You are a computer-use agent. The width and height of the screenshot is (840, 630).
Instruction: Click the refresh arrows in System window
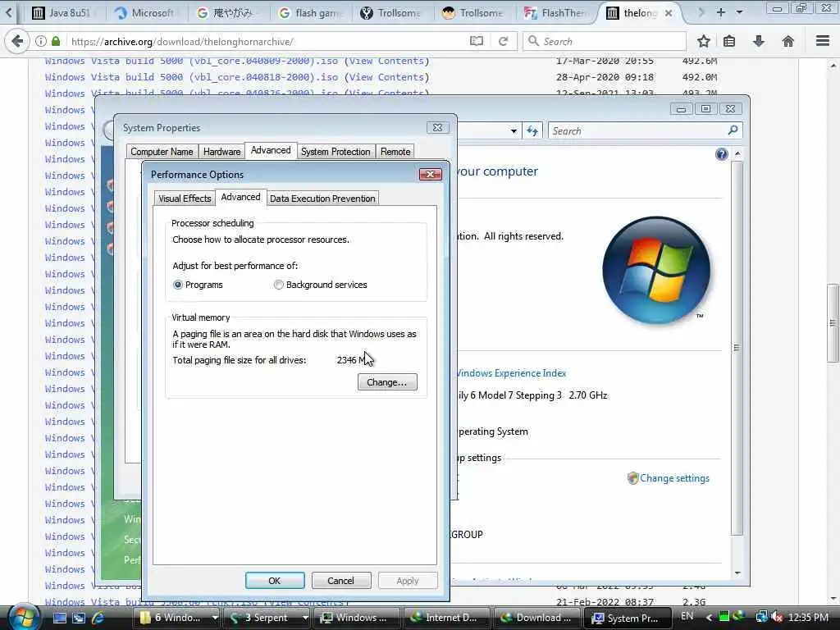(x=532, y=130)
